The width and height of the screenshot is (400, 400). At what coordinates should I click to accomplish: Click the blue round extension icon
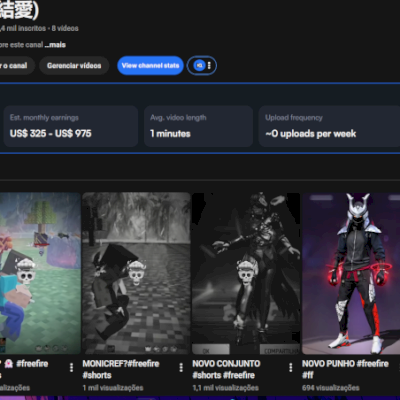199,66
